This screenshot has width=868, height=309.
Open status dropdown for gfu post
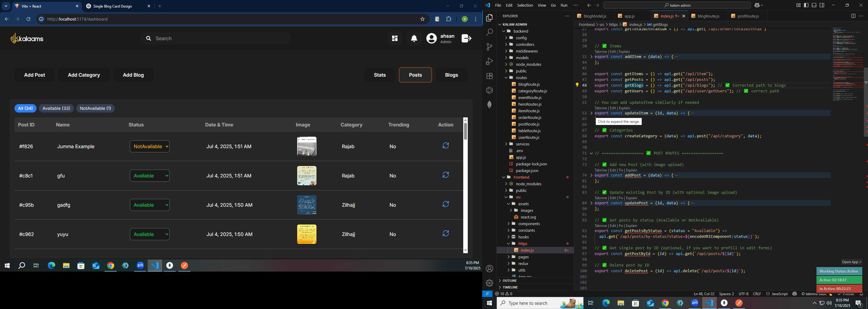point(149,176)
